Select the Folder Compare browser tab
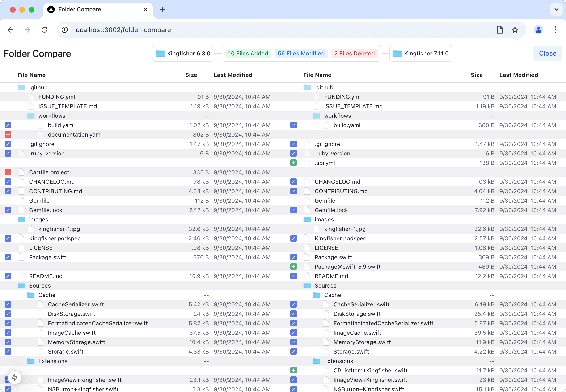The width and height of the screenshot is (566, 392). pyautogui.click(x=98, y=10)
